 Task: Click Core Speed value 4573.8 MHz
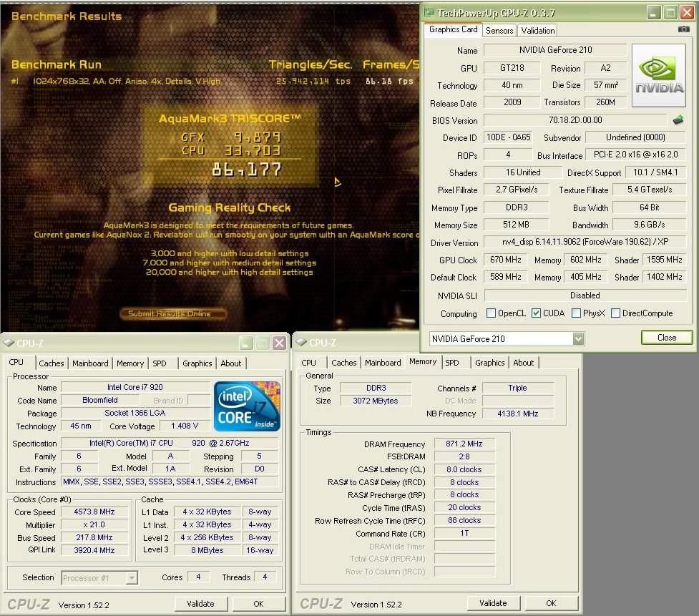[94, 512]
